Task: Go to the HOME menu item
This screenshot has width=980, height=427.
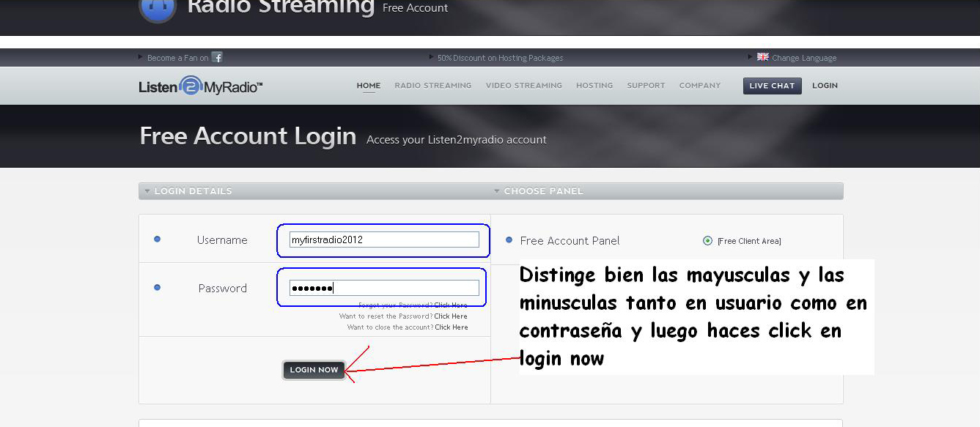Action: pos(369,85)
